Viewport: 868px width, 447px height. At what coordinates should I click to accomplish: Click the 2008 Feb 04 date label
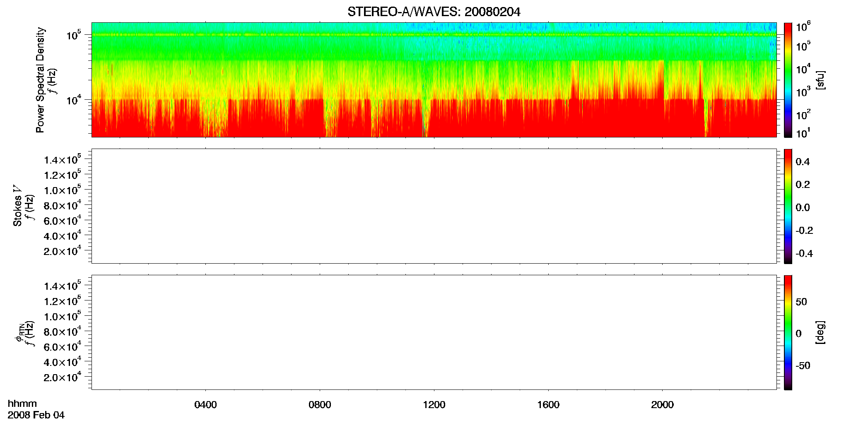[36, 415]
